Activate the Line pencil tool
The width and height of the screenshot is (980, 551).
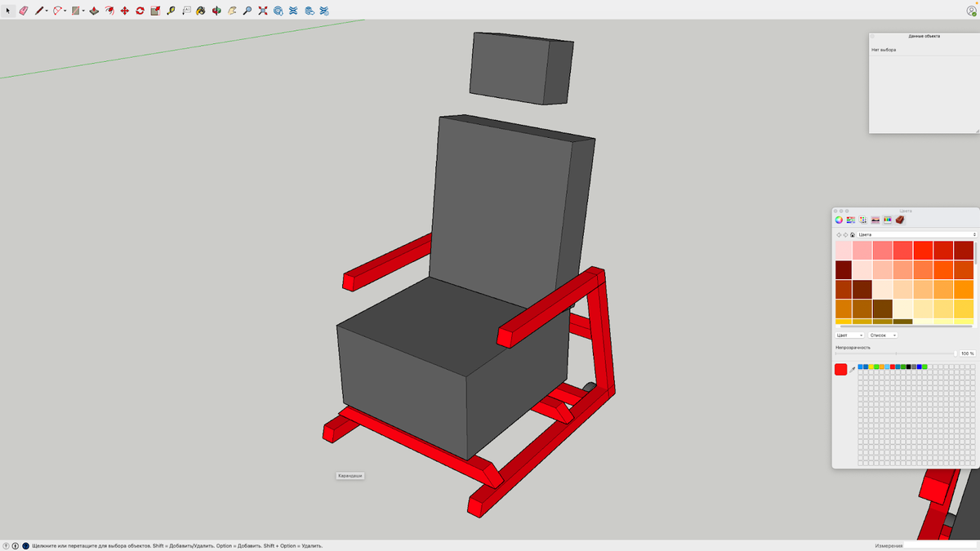pyautogui.click(x=38, y=11)
